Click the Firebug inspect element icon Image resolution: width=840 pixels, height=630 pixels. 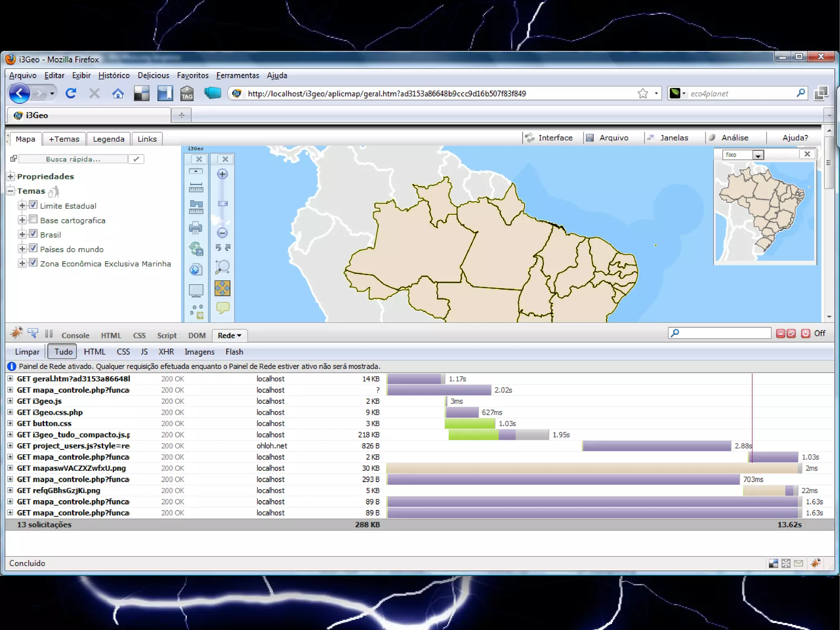coord(33,333)
